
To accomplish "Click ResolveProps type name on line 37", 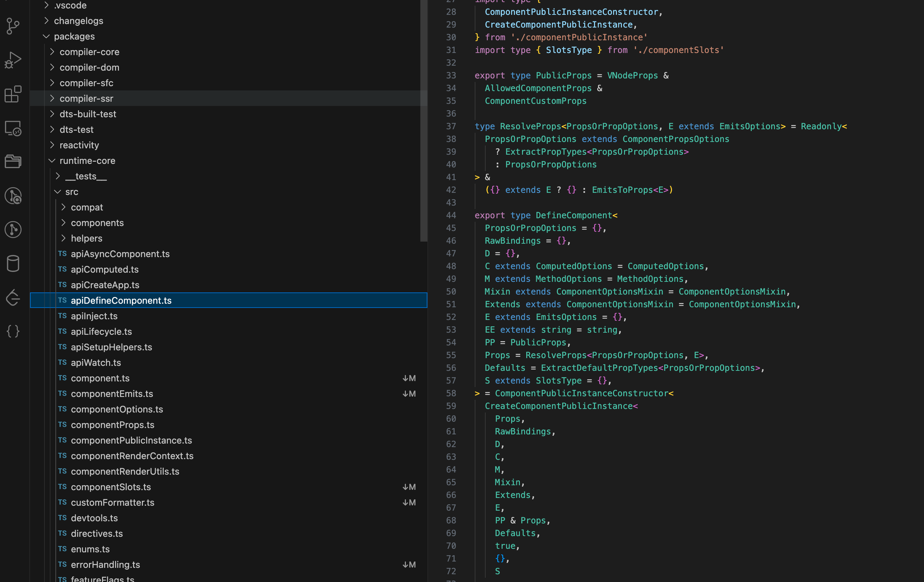I will click(530, 126).
